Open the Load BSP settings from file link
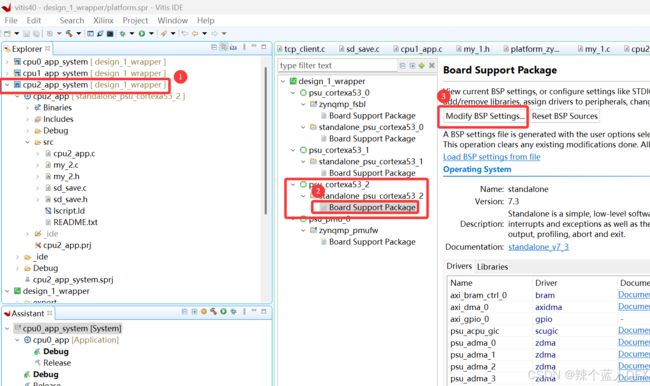This screenshot has width=650, height=386. pos(492,157)
